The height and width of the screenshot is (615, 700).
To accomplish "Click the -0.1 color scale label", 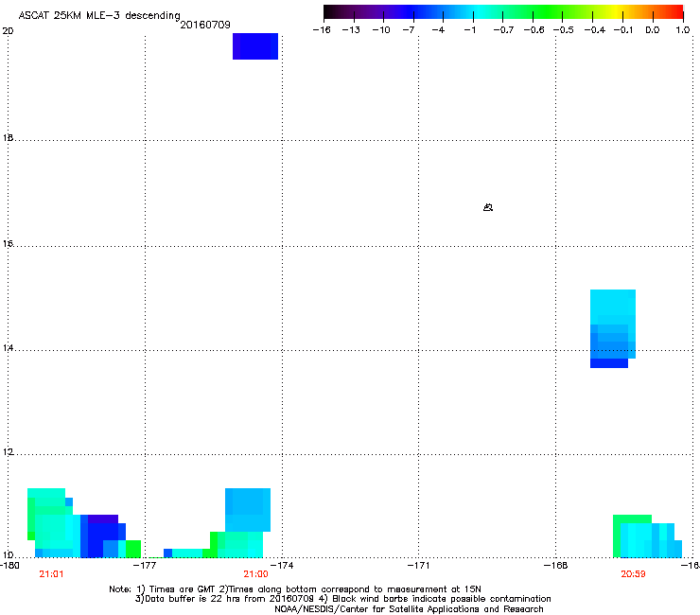I will pyautogui.click(x=623, y=30).
